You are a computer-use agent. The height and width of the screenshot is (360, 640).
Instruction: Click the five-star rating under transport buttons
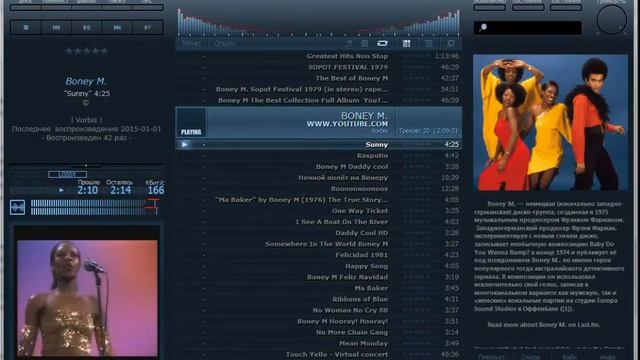coord(87,51)
